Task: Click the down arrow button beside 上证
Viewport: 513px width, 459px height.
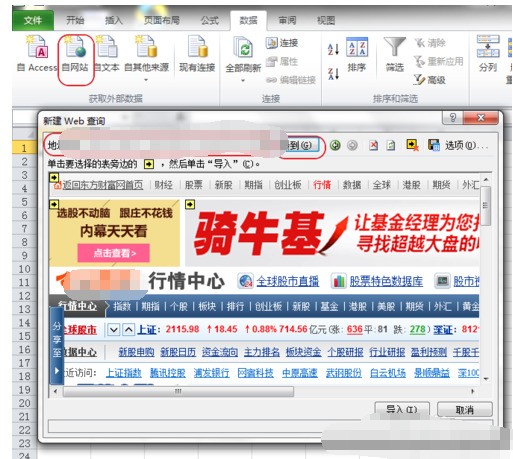Action: 113,330
